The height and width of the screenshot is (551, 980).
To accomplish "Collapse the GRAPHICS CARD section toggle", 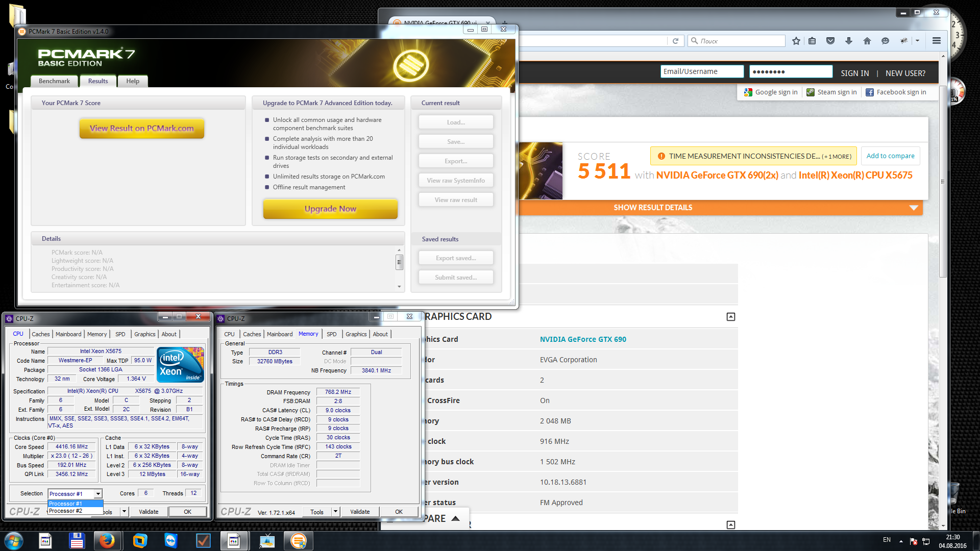I will coord(731,317).
